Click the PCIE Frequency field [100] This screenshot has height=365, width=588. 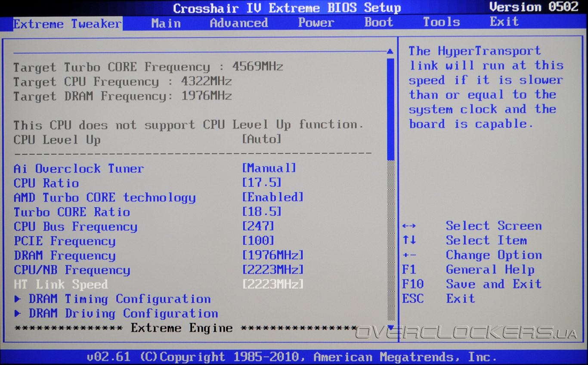(x=258, y=241)
